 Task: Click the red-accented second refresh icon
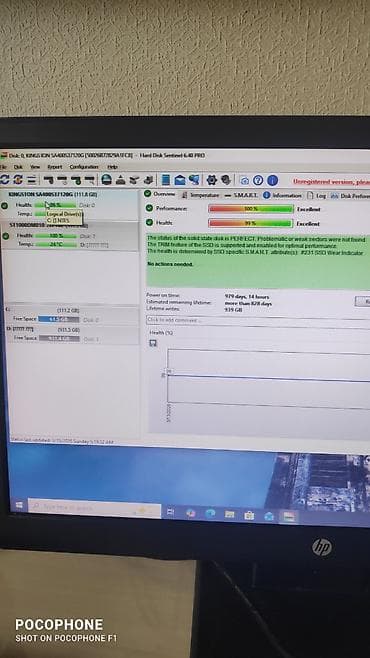pyautogui.click(x=18, y=180)
